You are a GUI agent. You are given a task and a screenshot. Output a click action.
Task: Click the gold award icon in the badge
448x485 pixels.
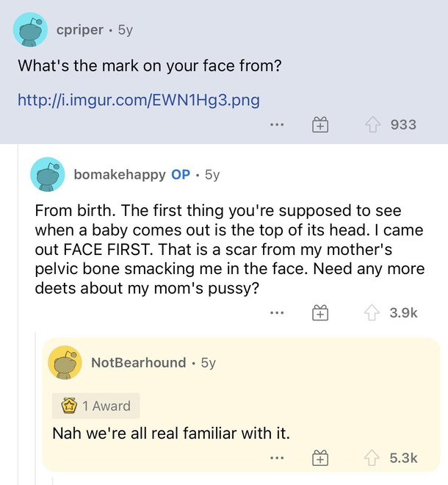coord(68,406)
